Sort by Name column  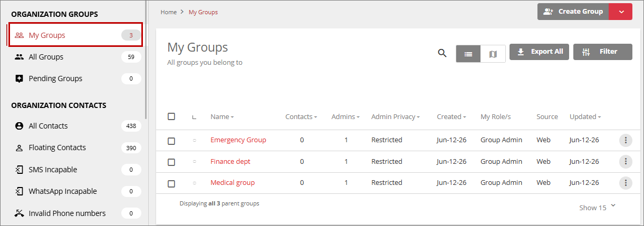[x=222, y=117]
